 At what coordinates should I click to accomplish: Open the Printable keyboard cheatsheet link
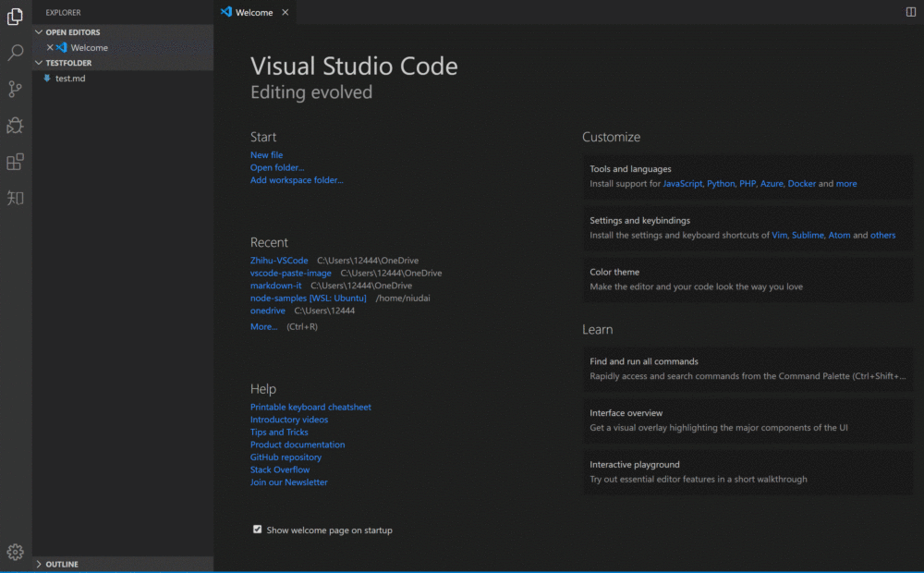tap(310, 407)
